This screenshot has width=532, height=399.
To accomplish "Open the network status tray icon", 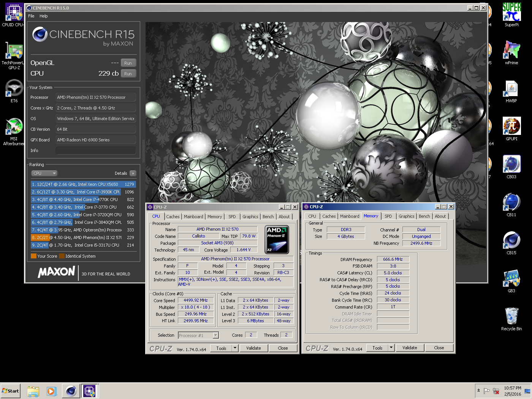I will pos(496,391).
